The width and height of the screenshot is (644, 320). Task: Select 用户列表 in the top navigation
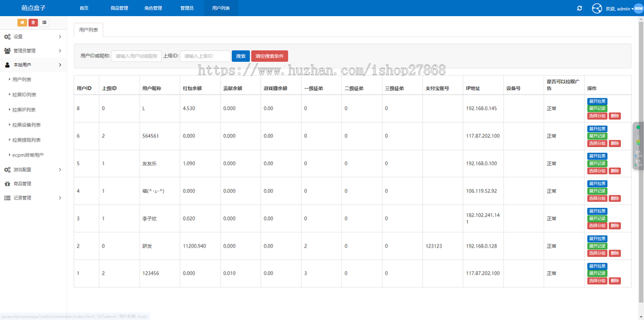(221, 8)
